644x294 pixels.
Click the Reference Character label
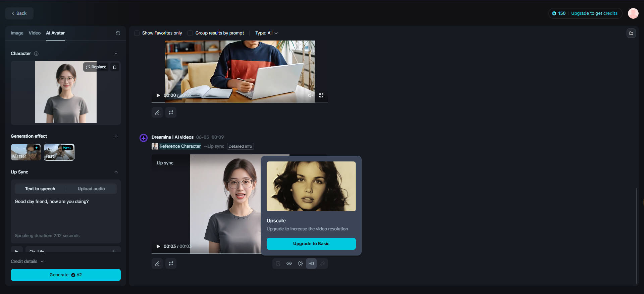[180, 146]
